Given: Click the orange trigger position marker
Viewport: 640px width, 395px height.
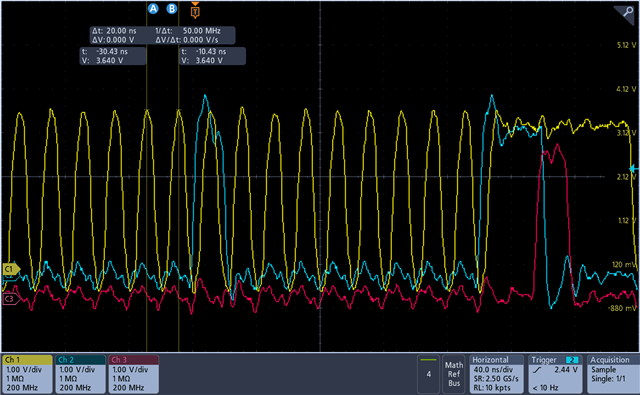Looking at the screenshot, I should [195, 11].
